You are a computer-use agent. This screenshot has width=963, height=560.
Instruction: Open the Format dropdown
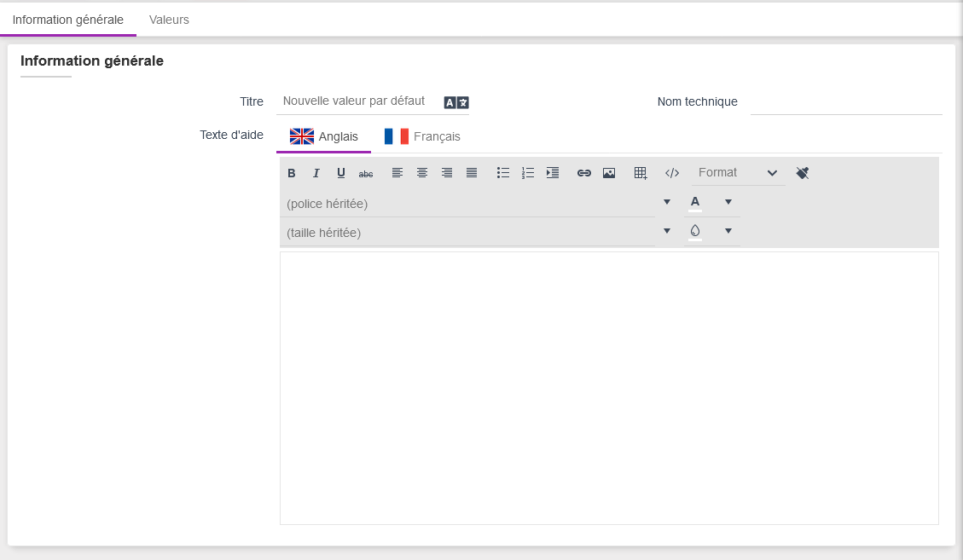[738, 173]
